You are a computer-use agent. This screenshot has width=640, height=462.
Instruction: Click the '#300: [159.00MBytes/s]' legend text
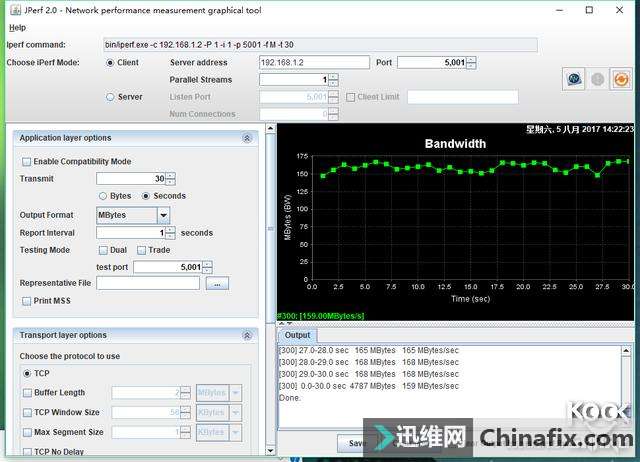tap(320, 316)
